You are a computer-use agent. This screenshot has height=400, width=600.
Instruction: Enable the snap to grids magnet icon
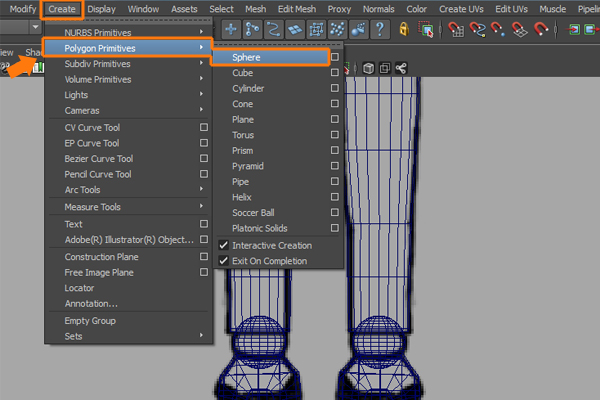[456, 29]
